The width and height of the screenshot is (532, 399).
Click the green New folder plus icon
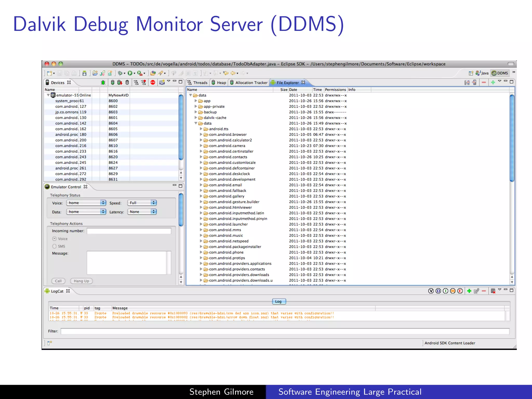(493, 83)
